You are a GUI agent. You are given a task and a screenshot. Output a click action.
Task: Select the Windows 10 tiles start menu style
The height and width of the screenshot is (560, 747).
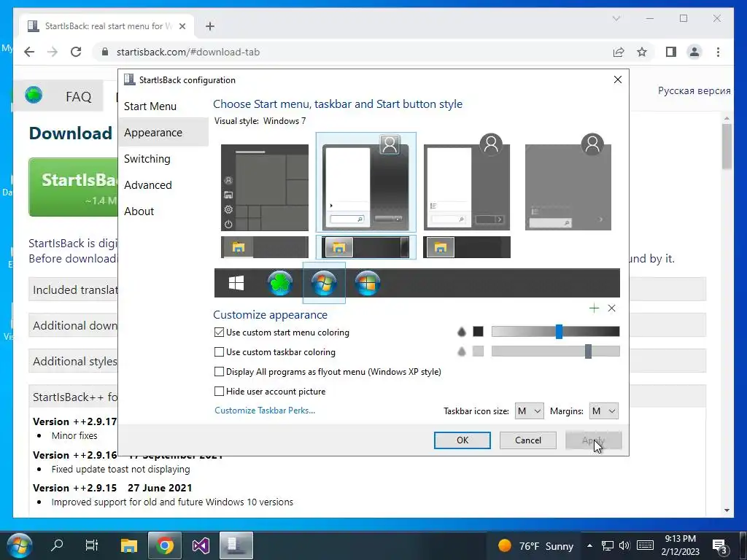tap(264, 187)
